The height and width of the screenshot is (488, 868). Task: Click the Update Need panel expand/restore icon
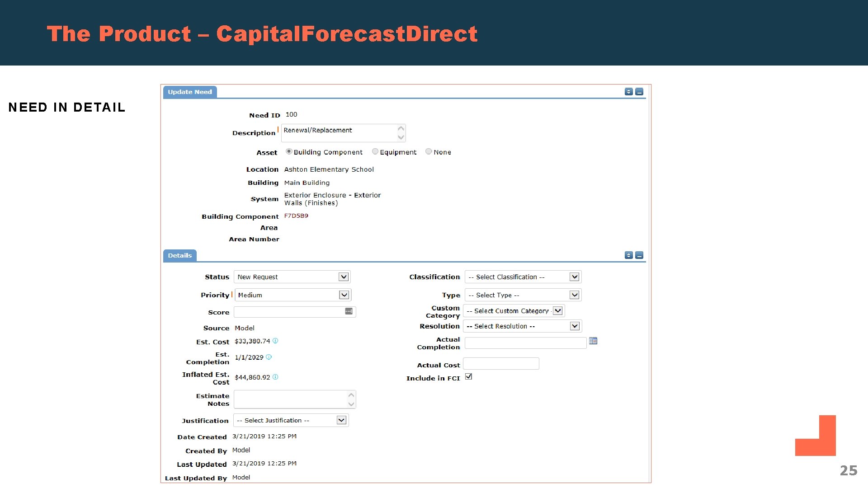[628, 92]
